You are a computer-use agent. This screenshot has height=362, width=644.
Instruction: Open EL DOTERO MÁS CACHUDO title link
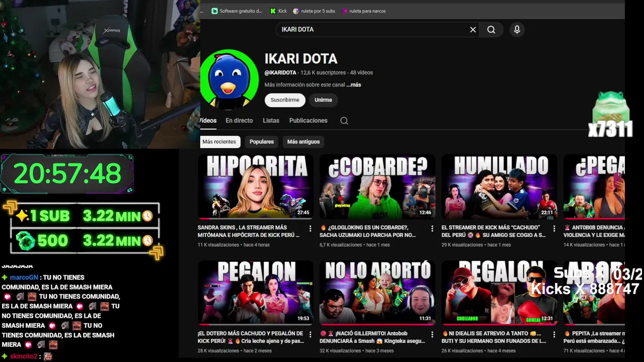[x=251, y=337]
